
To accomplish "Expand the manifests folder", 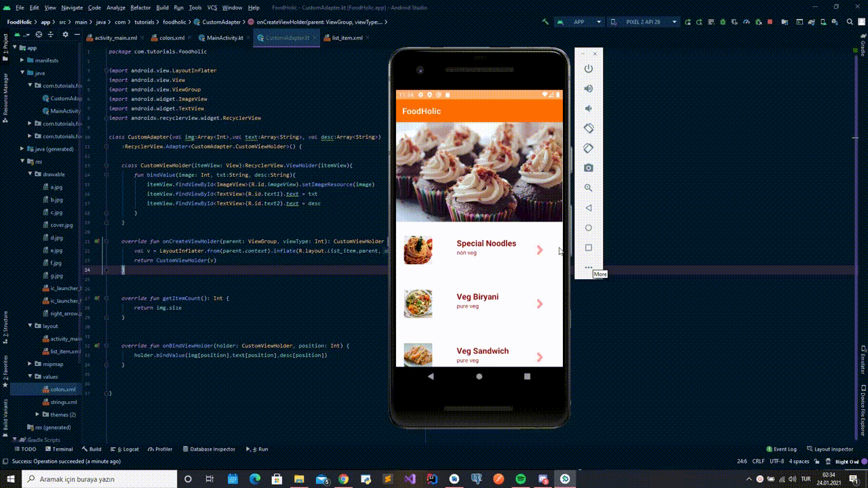I will pos(22,60).
